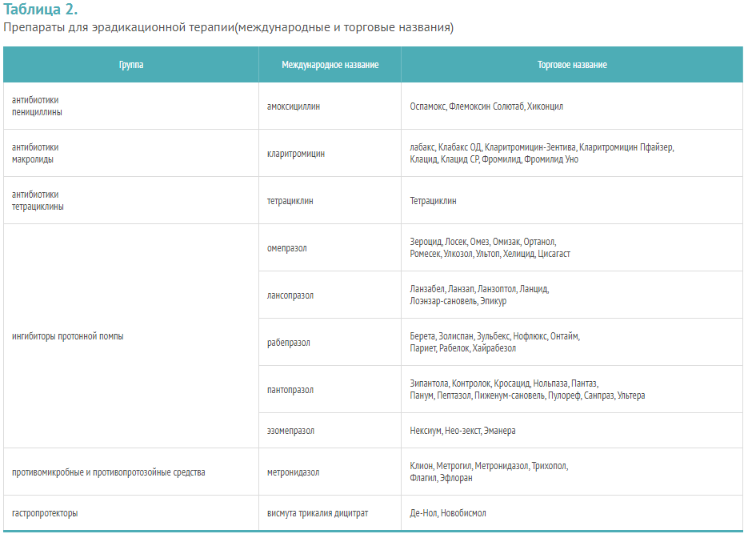Screen dimensions: 756x554
Task: Click trade names «Нексиум, Нео-зекст, Эманера»
Action: click(x=462, y=431)
